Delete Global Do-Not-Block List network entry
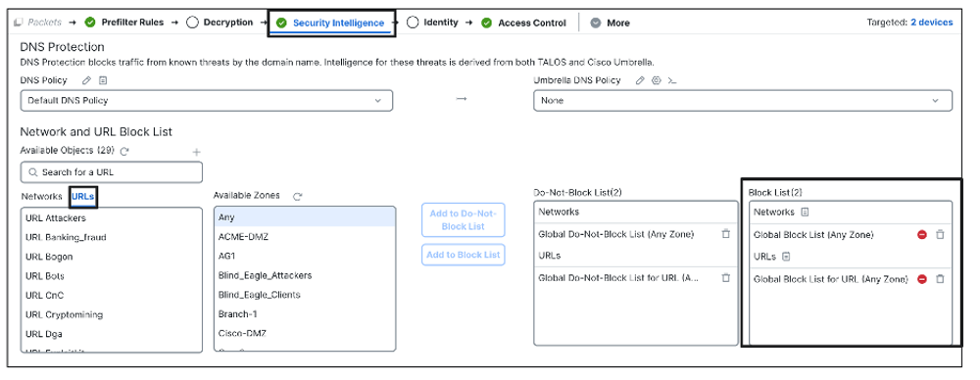 (x=725, y=234)
